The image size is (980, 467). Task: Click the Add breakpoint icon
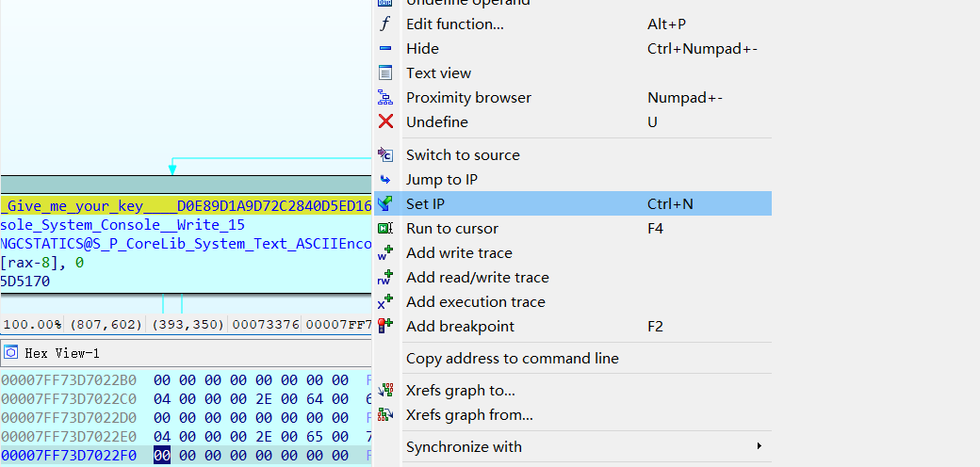tap(384, 327)
